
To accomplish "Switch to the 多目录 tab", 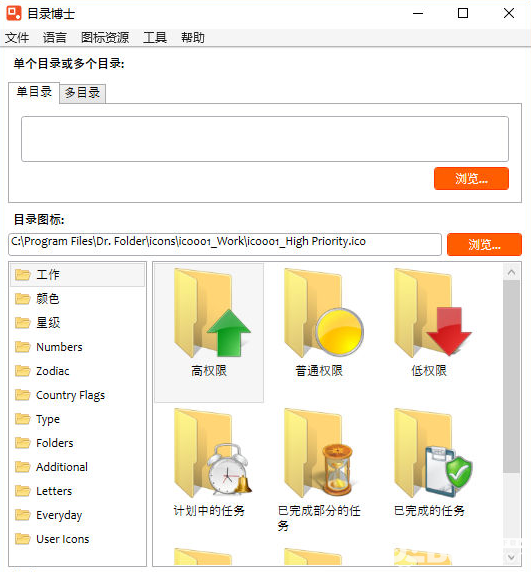I will coord(82,93).
